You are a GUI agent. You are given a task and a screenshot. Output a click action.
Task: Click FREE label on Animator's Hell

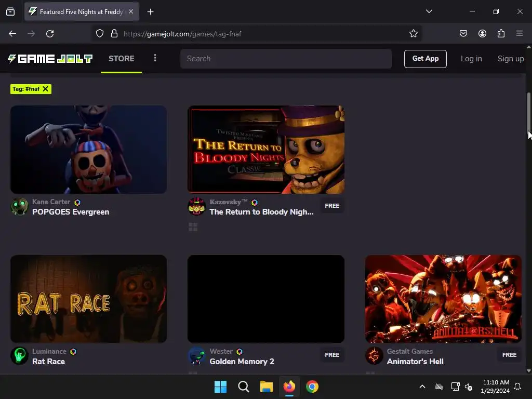(509, 355)
